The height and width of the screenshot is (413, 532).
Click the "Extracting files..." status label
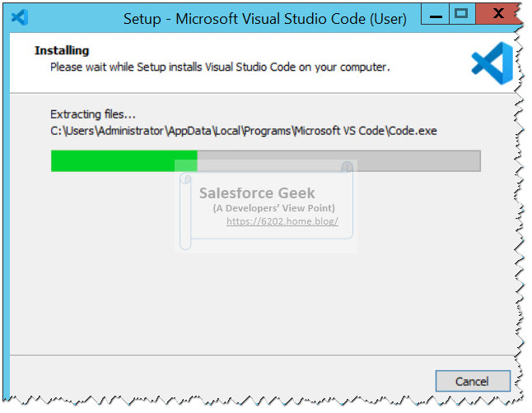[93, 114]
